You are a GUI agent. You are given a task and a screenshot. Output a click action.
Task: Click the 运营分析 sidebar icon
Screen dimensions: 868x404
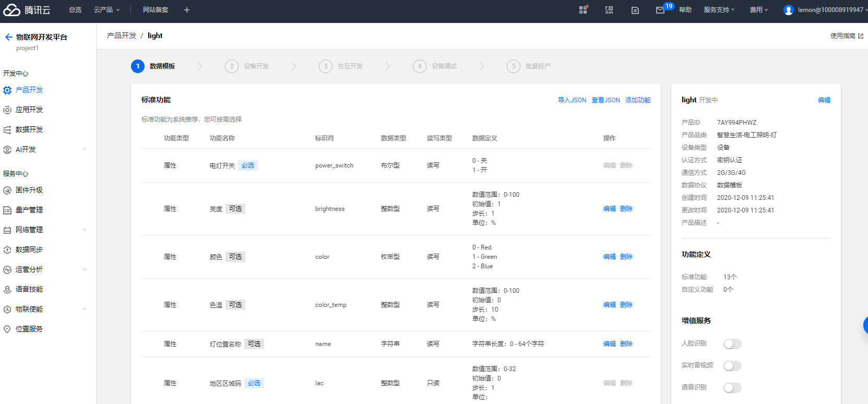tap(7, 270)
